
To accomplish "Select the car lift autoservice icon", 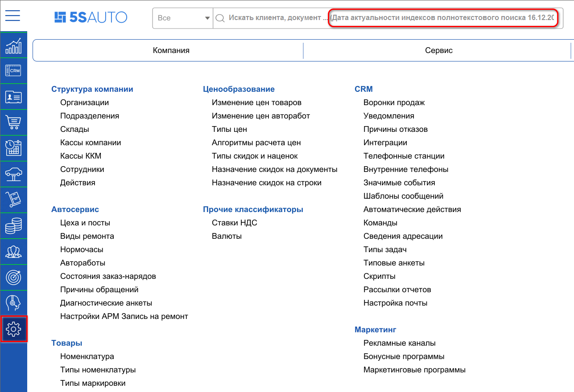I will (x=13, y=174).
